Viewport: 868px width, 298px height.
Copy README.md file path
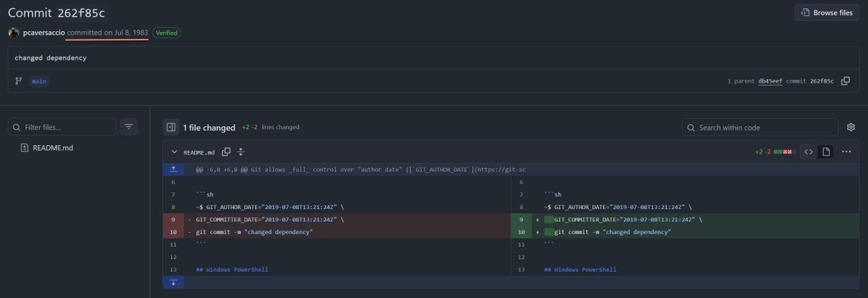226,152
